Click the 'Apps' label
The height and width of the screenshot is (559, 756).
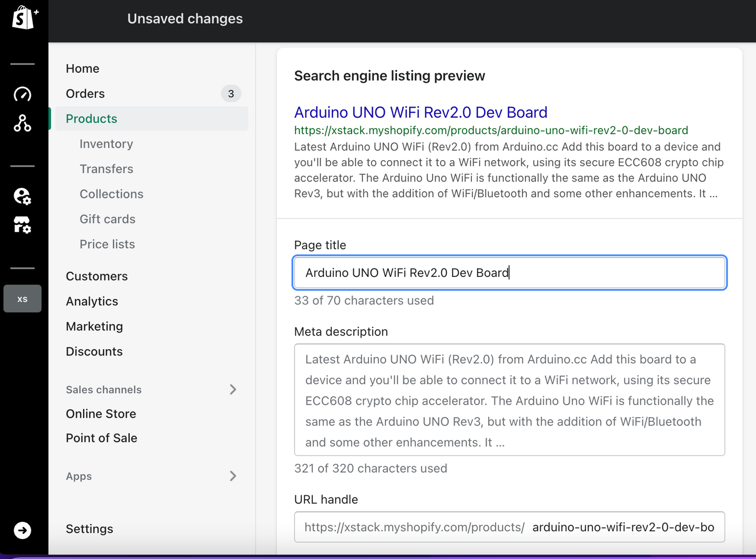(x=79, y=476)
